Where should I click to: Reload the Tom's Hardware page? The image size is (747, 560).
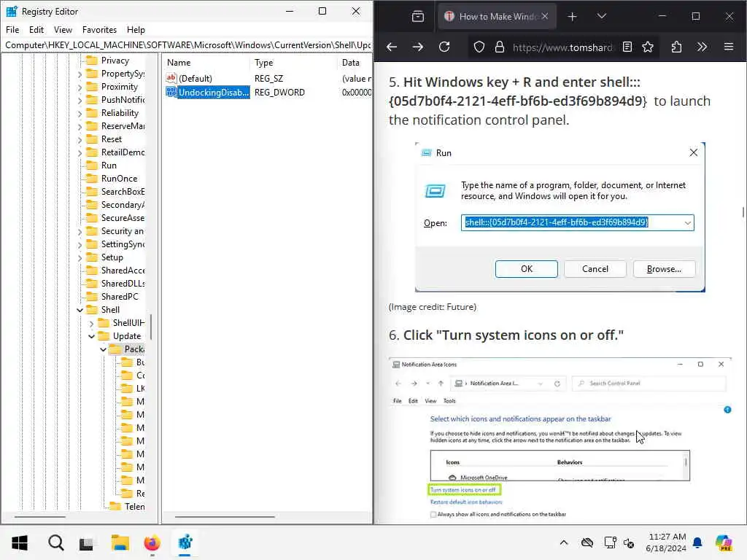coord(444,47)
